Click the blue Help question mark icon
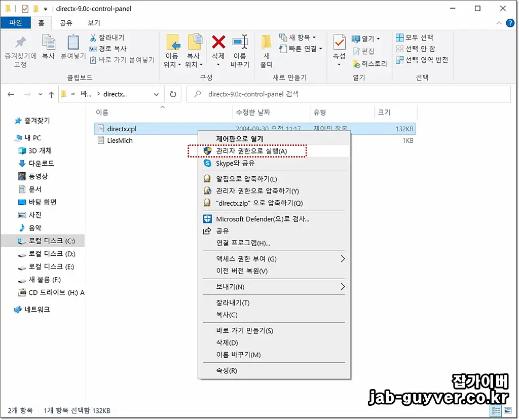This screenshot has width=519, height=420. point(510,23)
